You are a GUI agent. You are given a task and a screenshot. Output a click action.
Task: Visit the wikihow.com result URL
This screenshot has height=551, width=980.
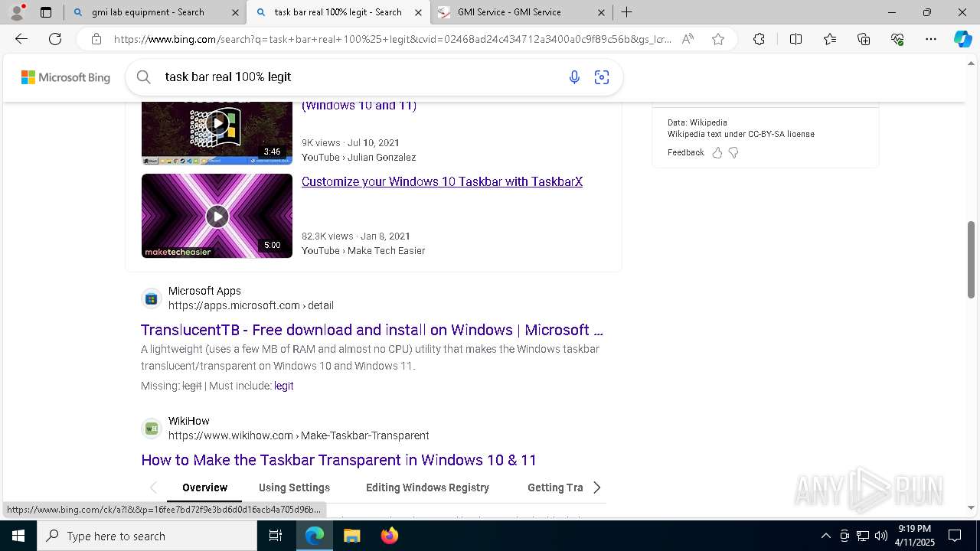coord(299,435)
